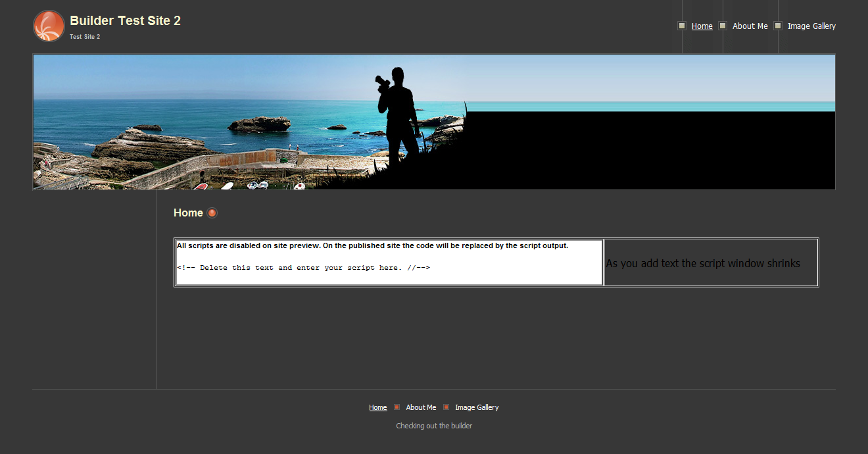Click the square bullet before top Image Gallery
The height and width of the screenshot is (454, 868).
(778, 26)
